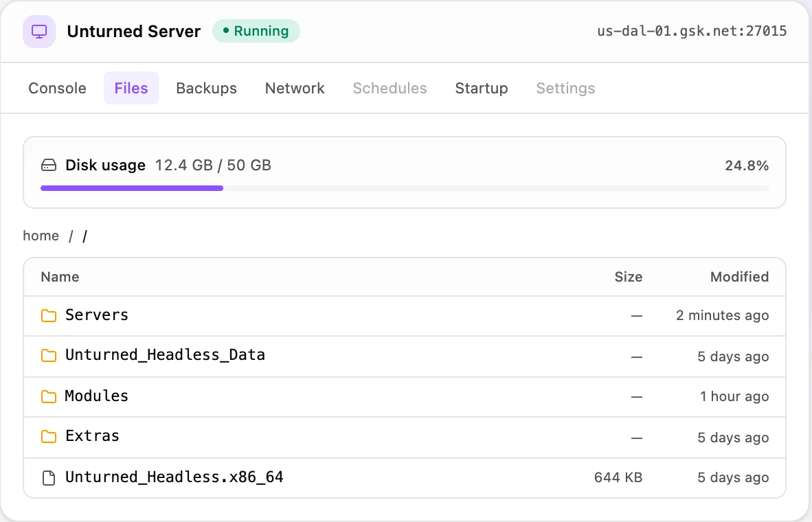Click the Unturned_Headless_Data modified timestamp
The image size is (812, 522).
pyautogui.click(x=733, y=356)
